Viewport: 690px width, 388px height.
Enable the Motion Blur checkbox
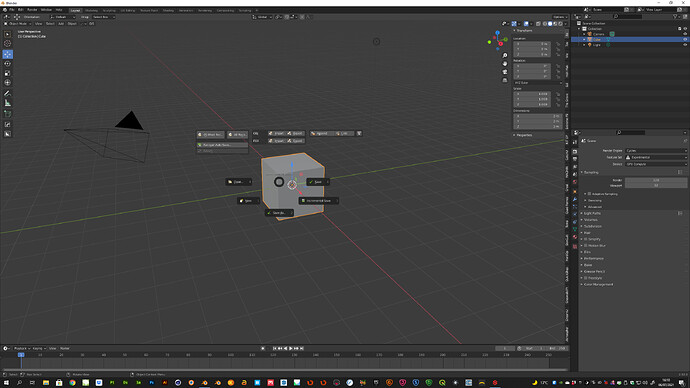click(x=586, y=246)
